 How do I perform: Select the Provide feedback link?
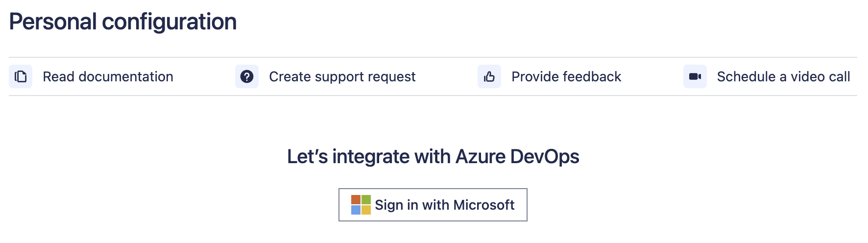point(566,76)
